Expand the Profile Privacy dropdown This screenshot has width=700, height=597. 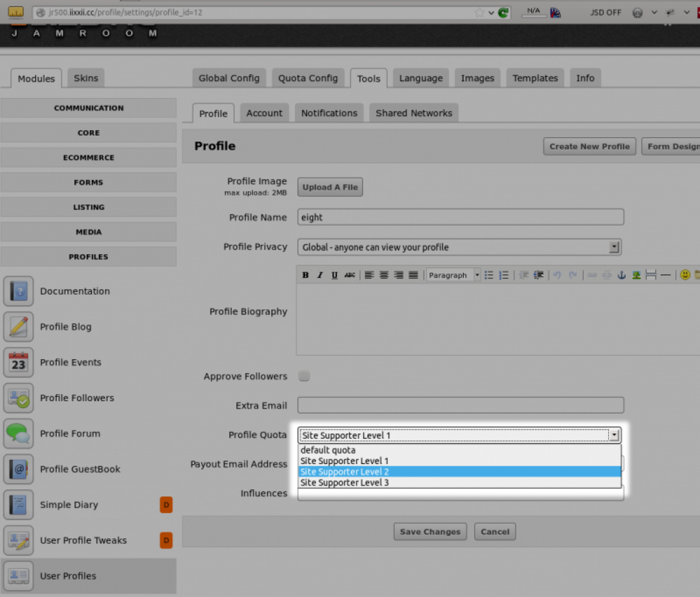coord(615,247)
